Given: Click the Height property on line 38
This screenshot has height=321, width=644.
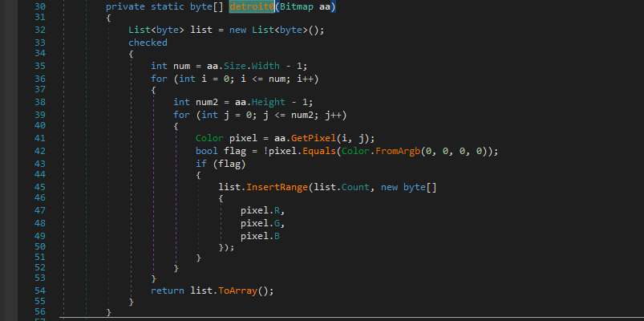Looking at the screenshot, I should coord(269,102).
